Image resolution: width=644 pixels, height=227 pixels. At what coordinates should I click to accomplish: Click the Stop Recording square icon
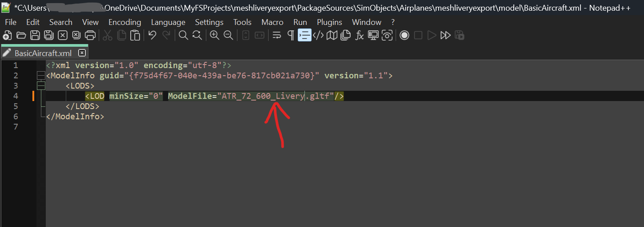tap(418, 36)
